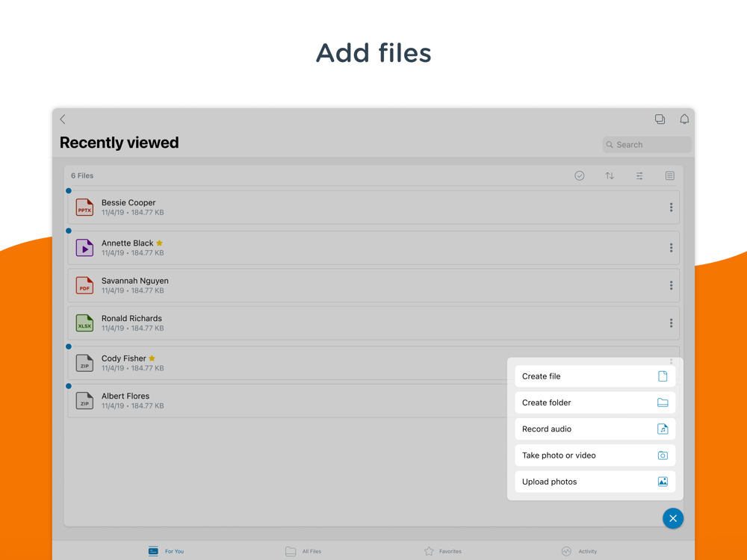Image resolution: width=747 pixels, height=560 pixels.
Task: Click the Upload photos image icon
Action: point(663,482)
